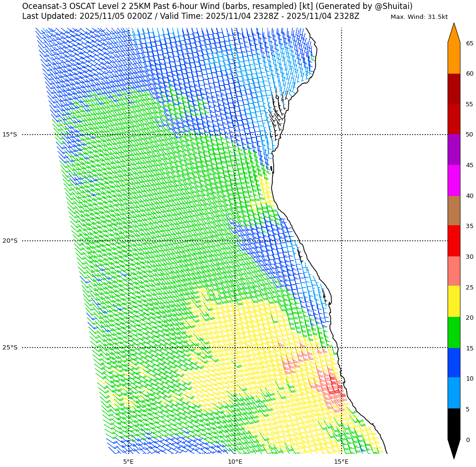476x467 pixels.
Task: Click the 25°S latitude axis label
Action: [x=9, y=348]
